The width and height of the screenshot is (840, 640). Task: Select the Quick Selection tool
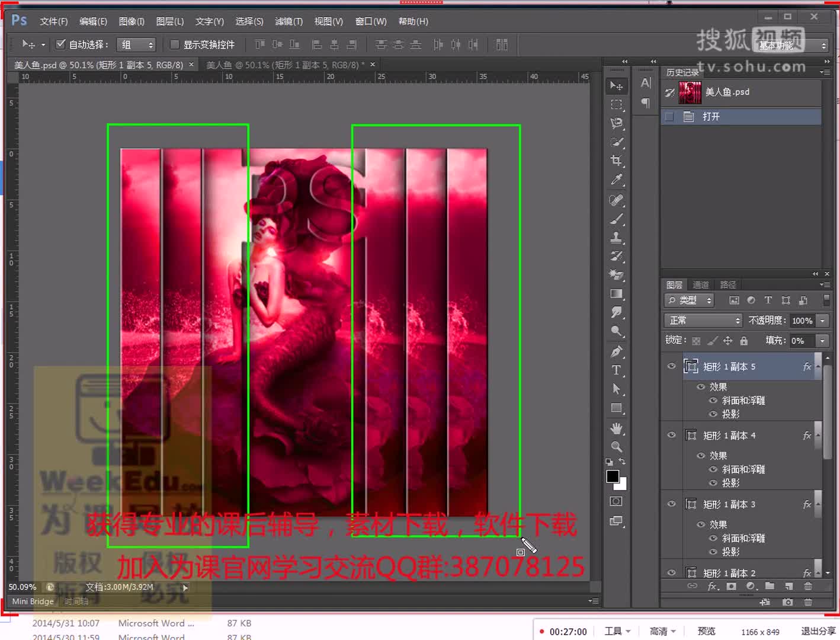(x=617, y=142)
